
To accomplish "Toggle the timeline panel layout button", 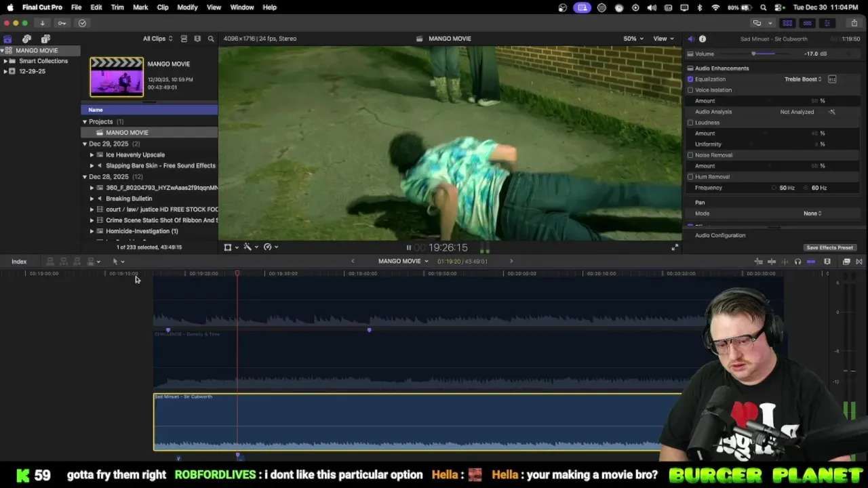I will coord(807,23).
